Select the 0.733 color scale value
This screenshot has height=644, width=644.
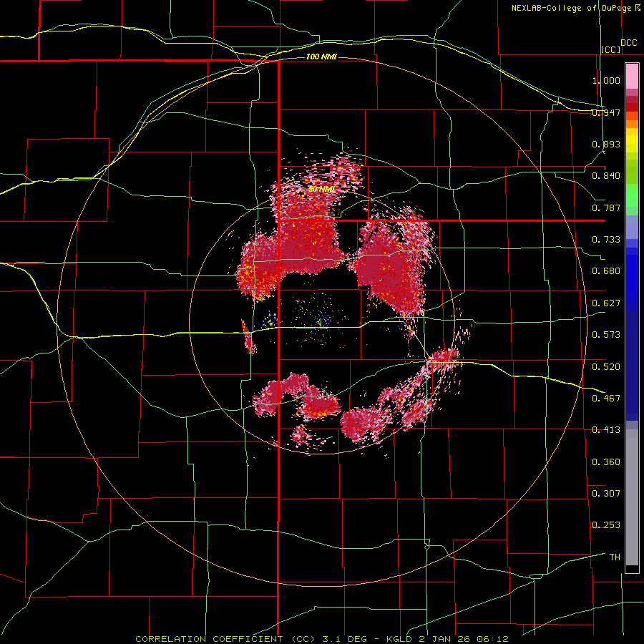pyautogui.click(x=606, y=240)
